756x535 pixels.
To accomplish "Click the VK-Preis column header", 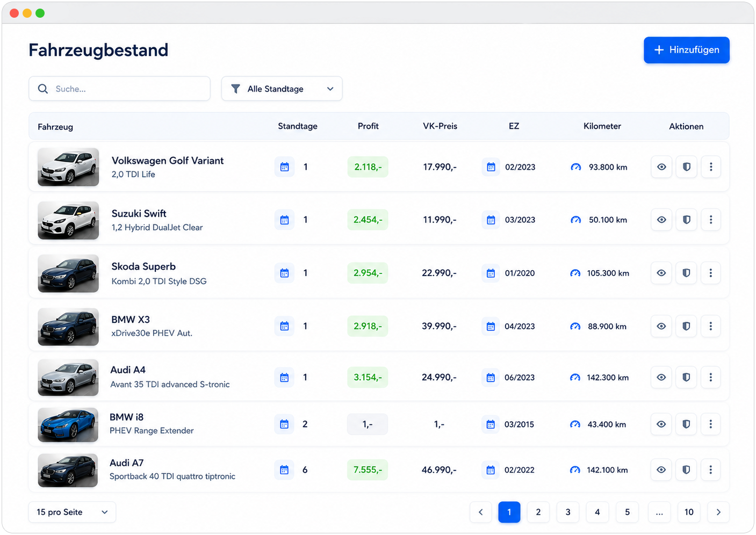I will click(440, 126).
